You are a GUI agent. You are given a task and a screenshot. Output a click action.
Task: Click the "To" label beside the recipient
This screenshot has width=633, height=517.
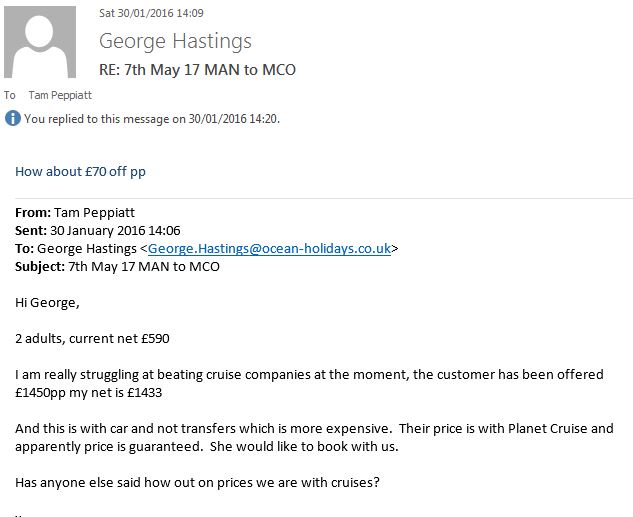point(10,95)
